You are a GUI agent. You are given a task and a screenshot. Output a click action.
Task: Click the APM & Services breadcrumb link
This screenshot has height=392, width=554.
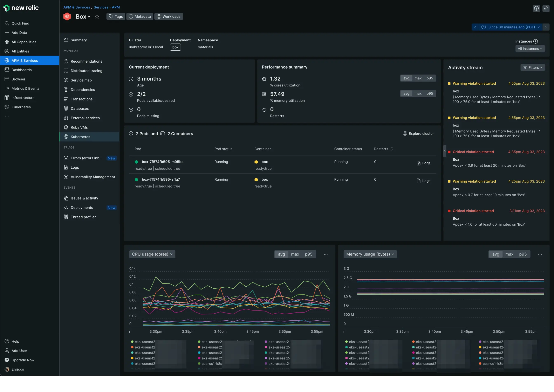click(x=77, y=7)
